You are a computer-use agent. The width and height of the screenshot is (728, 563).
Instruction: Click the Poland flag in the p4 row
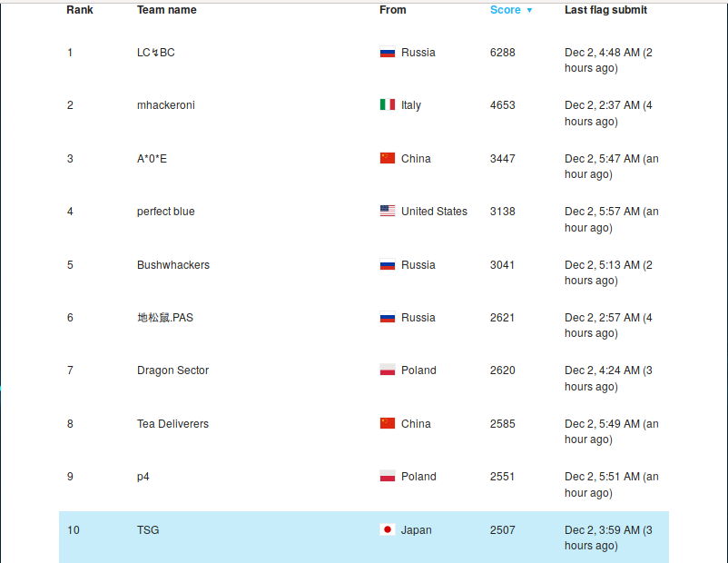pos(387,477)
